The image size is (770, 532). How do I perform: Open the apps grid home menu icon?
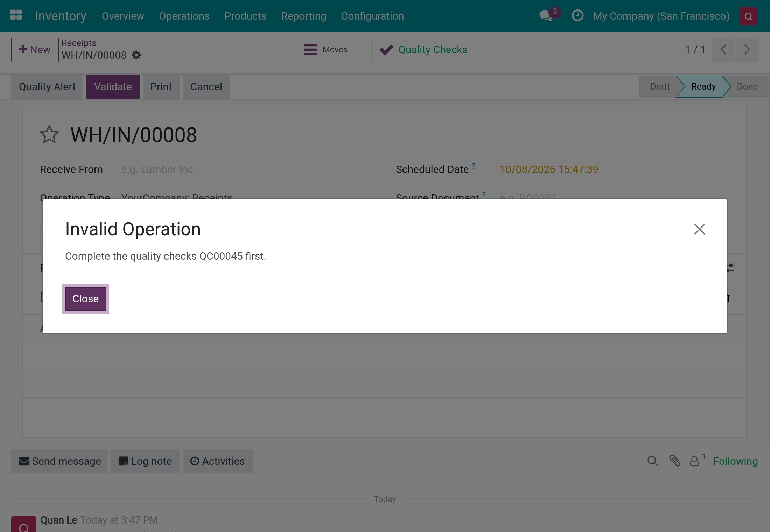point(16,15)
